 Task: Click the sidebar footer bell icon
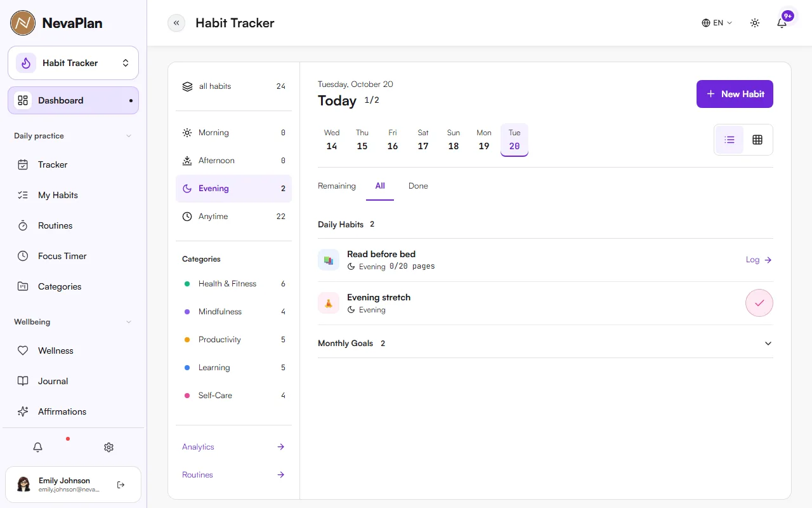pyautogui.click(x=37, y=447)
